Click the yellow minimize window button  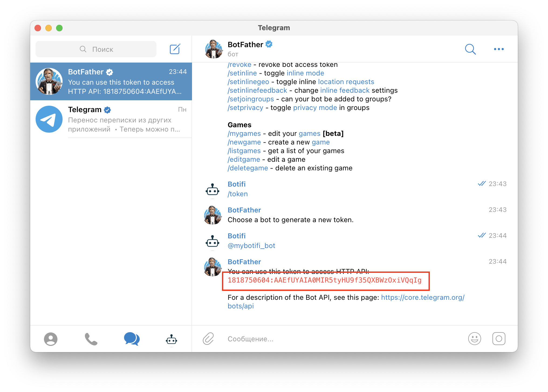[x=49, y=28]
